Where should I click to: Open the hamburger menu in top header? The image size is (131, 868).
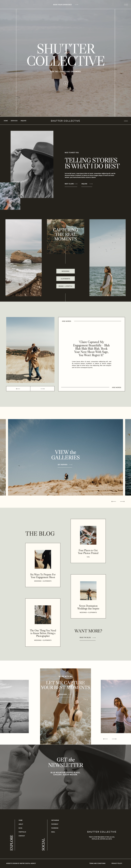coord(126,5)
